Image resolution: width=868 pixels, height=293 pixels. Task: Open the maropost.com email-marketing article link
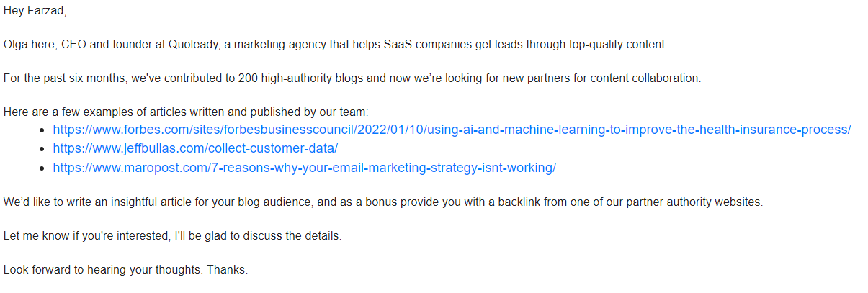point(304,168)
